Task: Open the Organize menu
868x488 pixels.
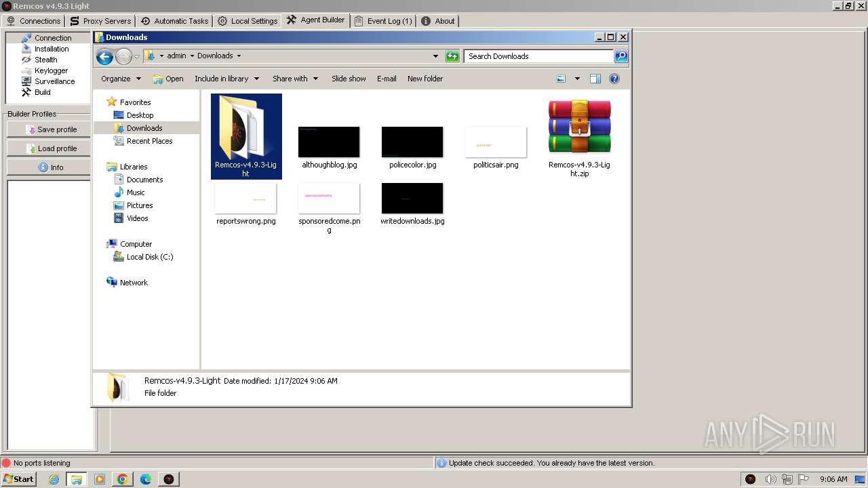Action: pyautogui.click(x=121, y=79)
